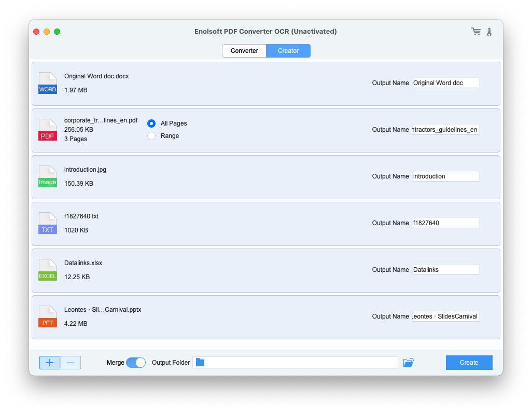Switch to the Creator tab

[x=288, y=51]
